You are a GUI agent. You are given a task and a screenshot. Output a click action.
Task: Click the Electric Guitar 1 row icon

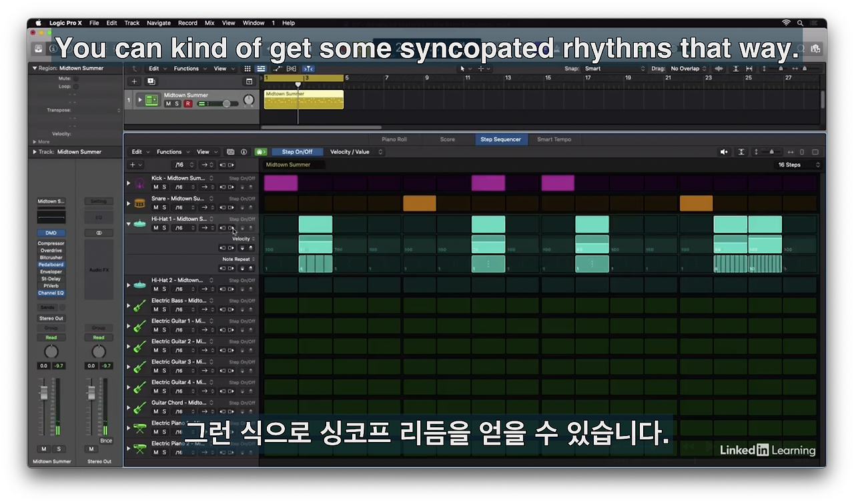click(139, 326)
